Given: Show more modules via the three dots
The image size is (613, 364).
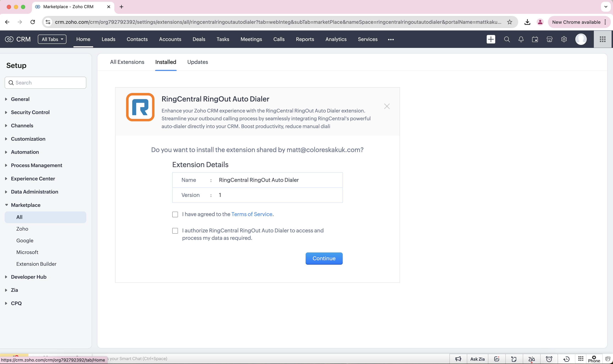Looking at the screenshot, I should pos(391,40).
